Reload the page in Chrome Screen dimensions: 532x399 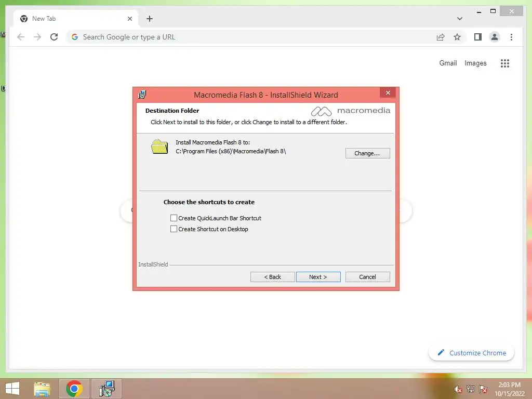[x=54, y=37]
